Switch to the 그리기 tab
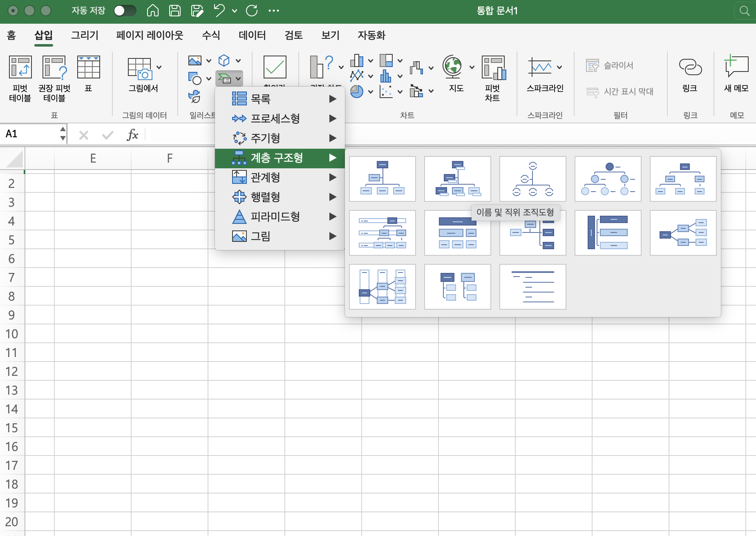The width and height of the screenshot is (756, 536). tap(85, 36)
